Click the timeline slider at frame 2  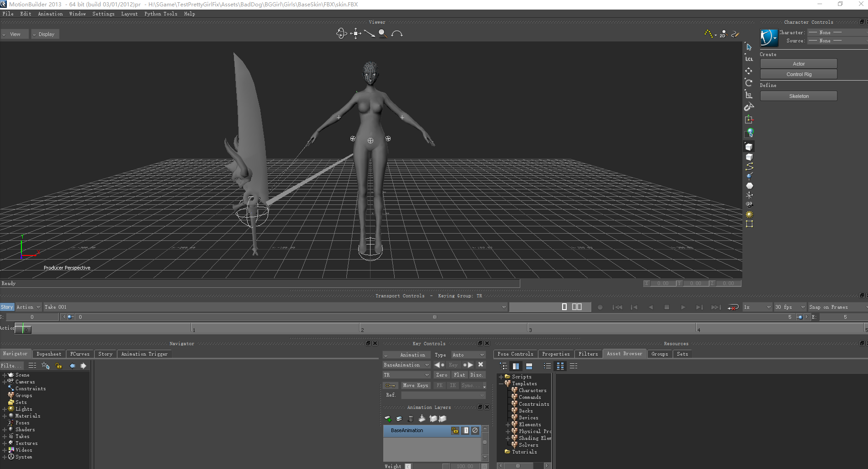[x=360, y=328]
